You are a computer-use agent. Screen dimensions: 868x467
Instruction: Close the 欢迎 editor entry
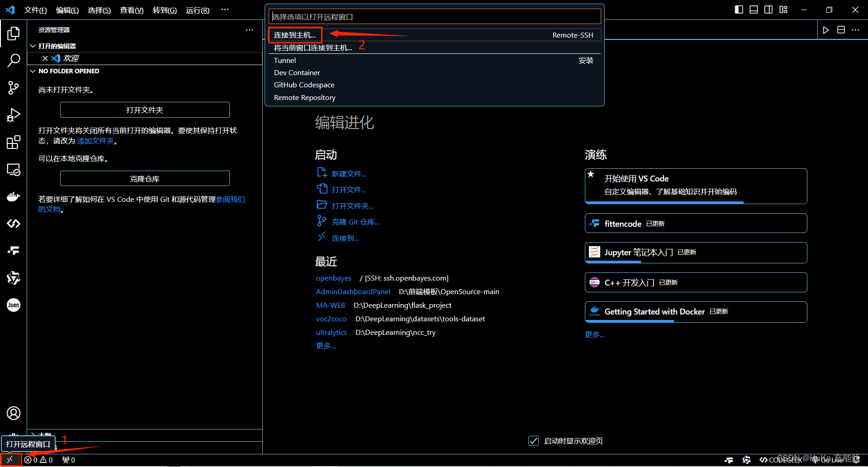(45, 58)
